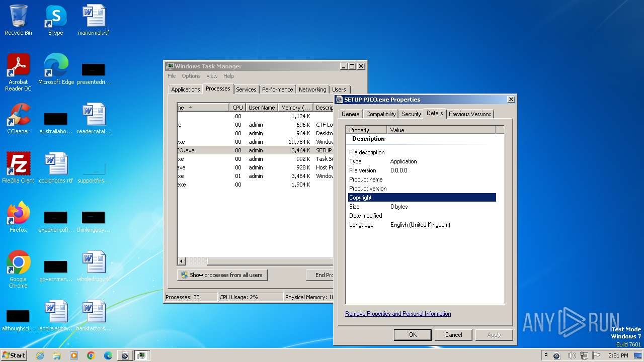The height and width of the screenshot is (362, 644).
Task: Switch to the Networking tab
Action: pyautogui.click(x=312, y=89)
